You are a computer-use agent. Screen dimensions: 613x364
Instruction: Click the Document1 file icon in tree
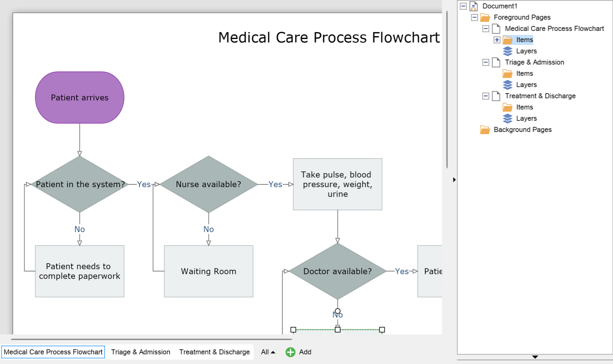(473, 6)
